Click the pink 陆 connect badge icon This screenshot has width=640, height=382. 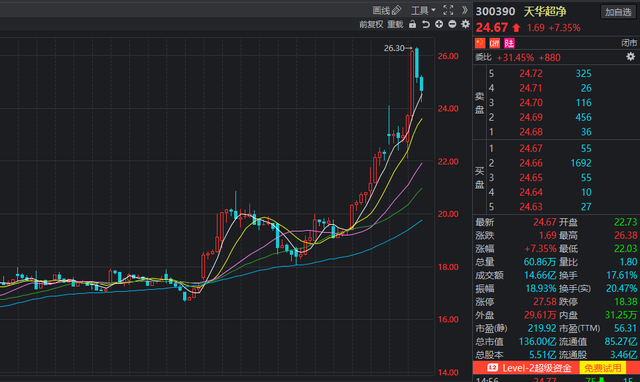(509, 43)
